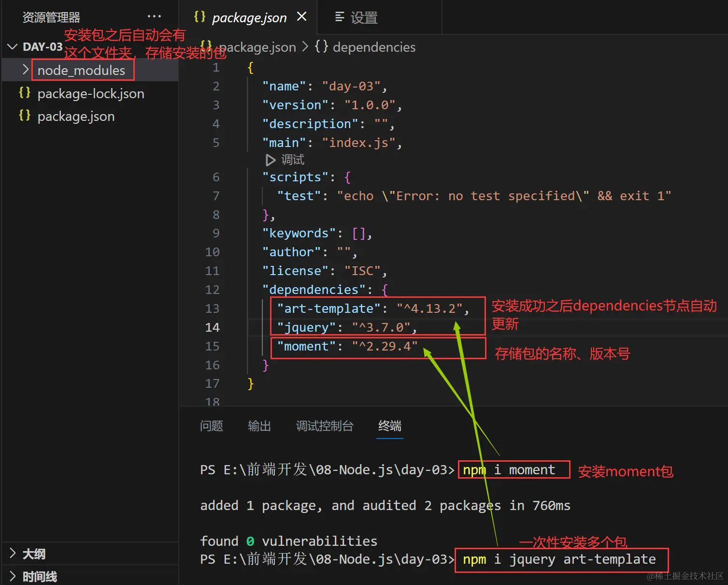
Task: Collapse the DAY-03 project folder
Action: coord(13,47)
